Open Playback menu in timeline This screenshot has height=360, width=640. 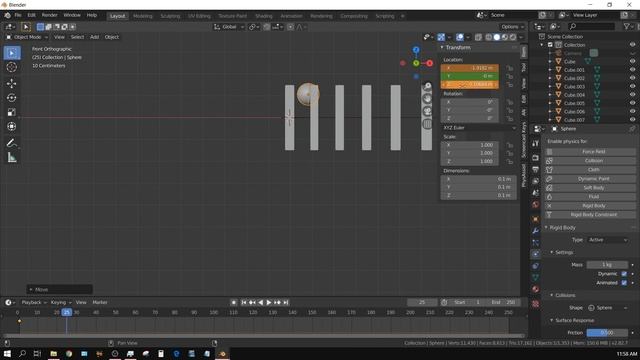click(x=33, y=302)
